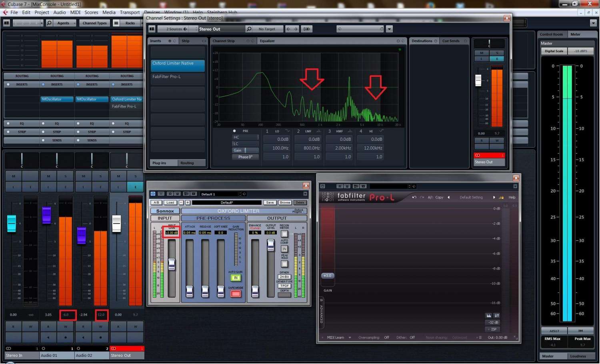Click the Audio 01 volume fader handle
The height and width of the screenshot is (364, 600).
click(46, 215)
